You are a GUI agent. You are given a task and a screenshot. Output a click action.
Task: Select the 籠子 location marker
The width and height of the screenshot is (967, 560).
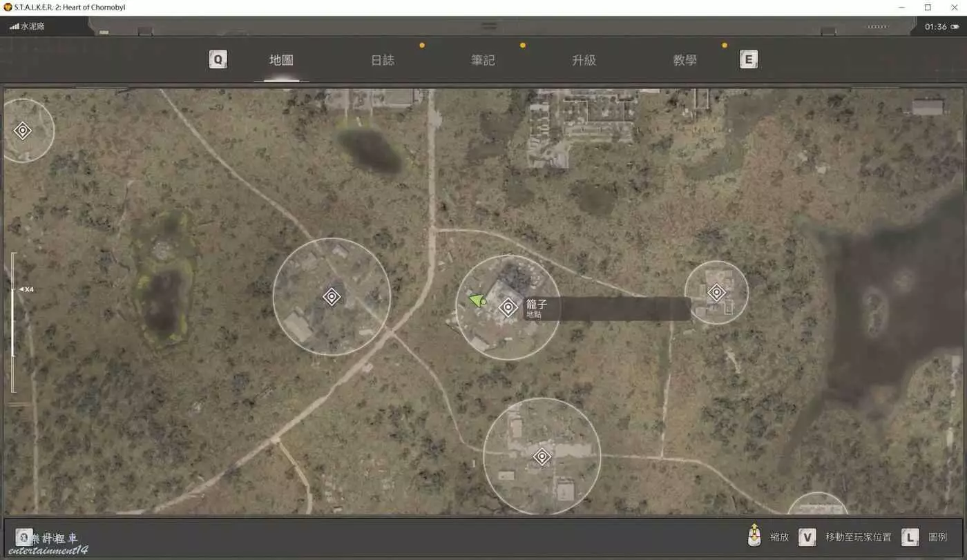[508, 307]
